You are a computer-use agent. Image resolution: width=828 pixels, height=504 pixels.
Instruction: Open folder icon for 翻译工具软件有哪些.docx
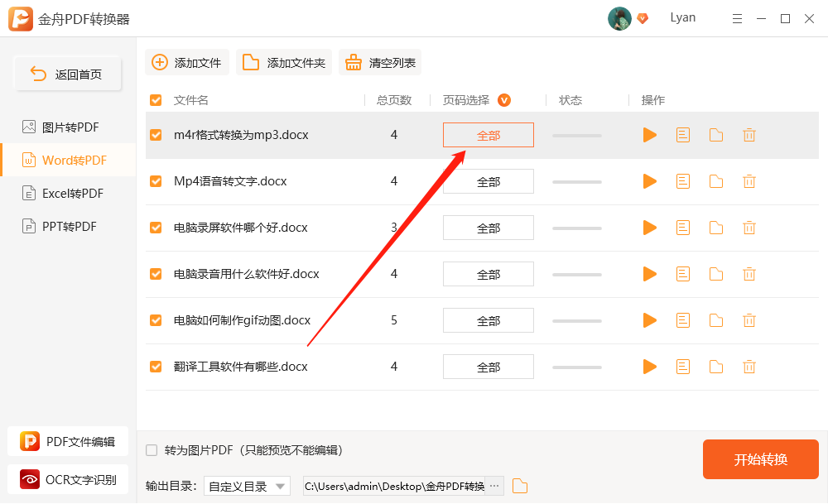coord(716,367)
